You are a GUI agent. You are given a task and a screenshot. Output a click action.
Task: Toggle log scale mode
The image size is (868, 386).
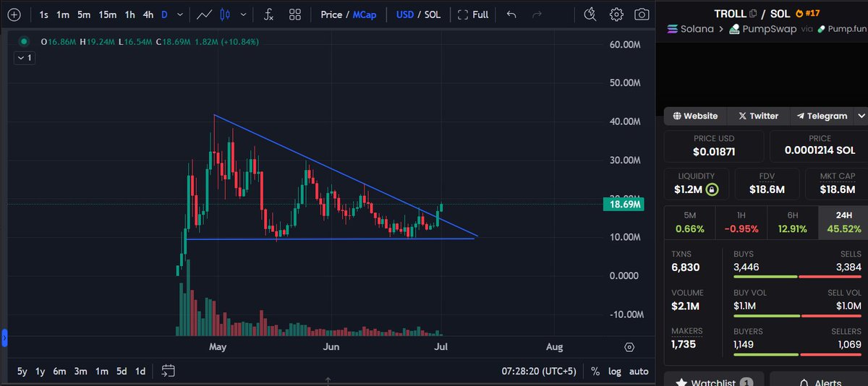[615, 371]
